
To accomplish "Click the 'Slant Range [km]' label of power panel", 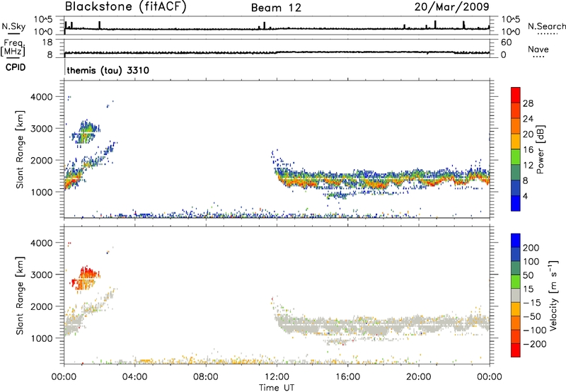I will [x=20, y=149].
